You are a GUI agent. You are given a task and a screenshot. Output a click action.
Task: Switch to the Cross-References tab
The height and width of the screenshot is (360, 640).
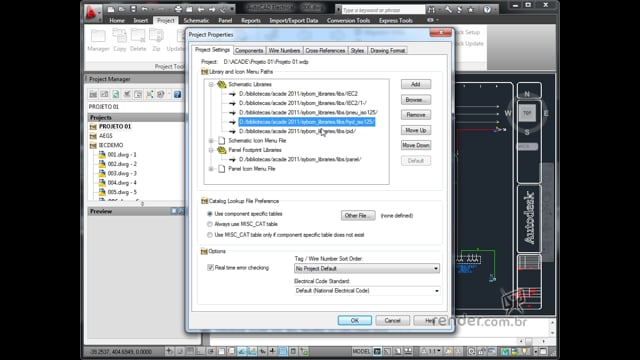325,51
